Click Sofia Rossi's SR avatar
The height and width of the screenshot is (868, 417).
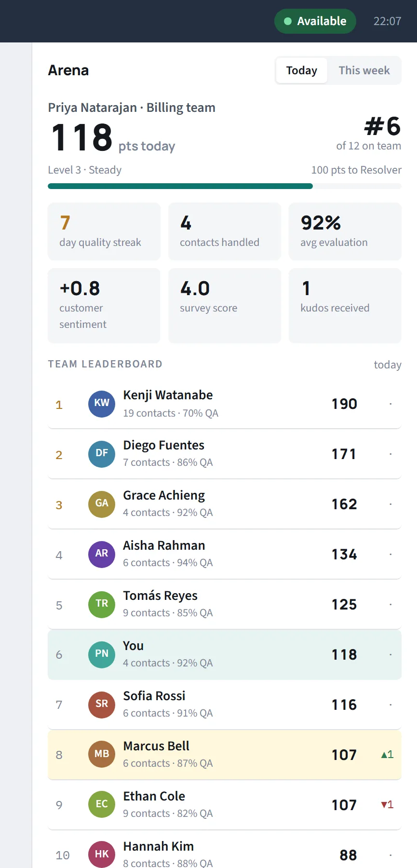[x=102, y=705]
